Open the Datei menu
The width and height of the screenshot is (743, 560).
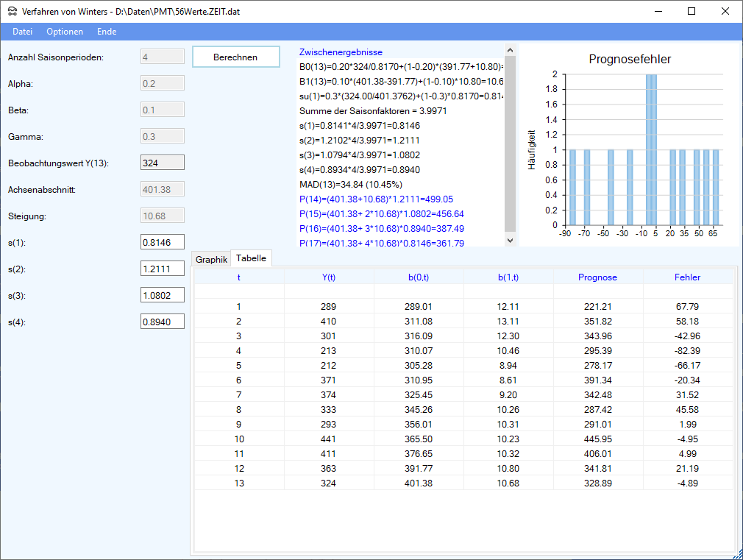pos(23,32)
